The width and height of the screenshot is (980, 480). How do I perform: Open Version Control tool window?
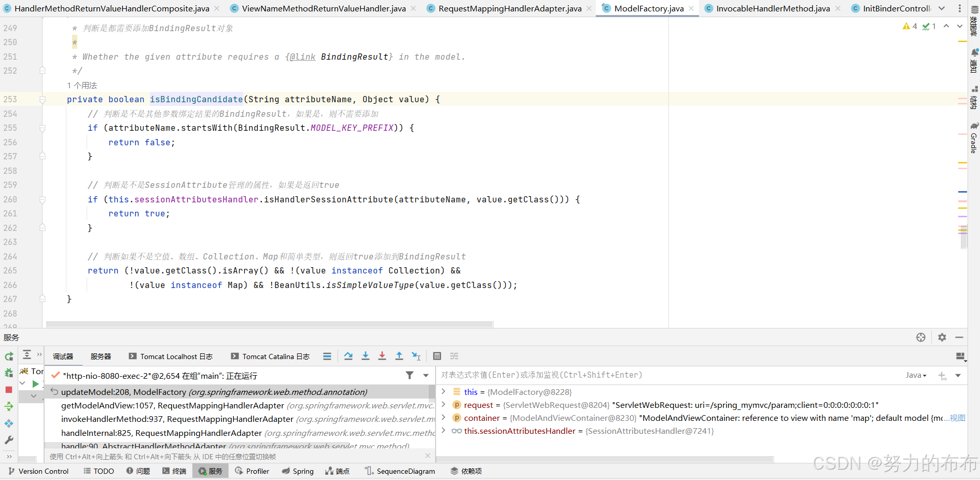point(38,471)
